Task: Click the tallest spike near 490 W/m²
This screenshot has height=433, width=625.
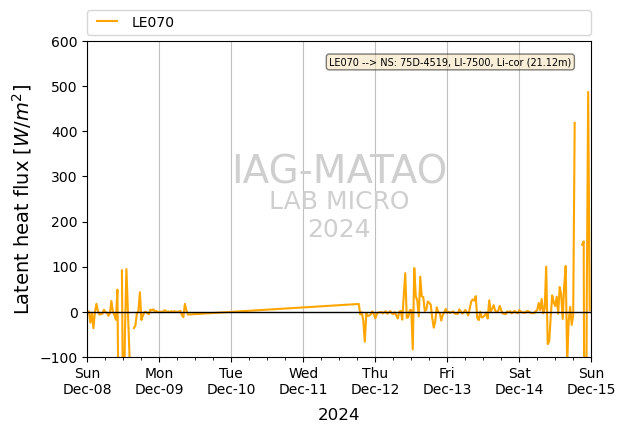Action: [x=588, y=93]
